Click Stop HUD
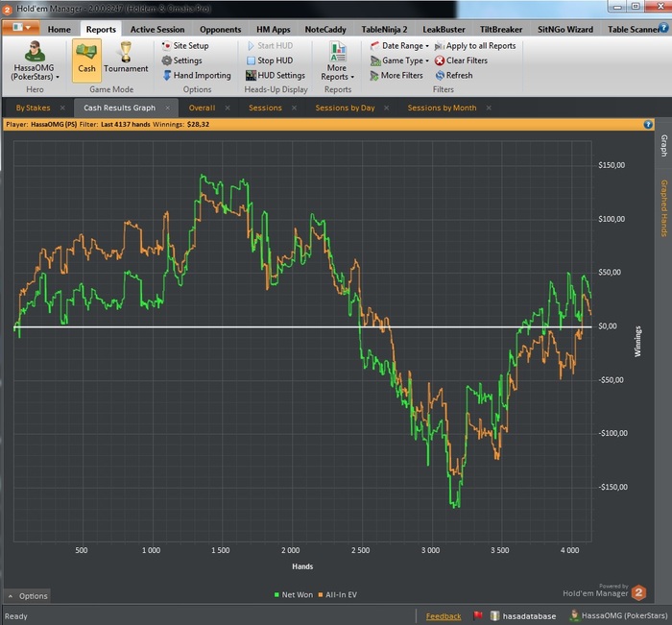The width and height of the screenshot is (672, 625). point(270,60)
